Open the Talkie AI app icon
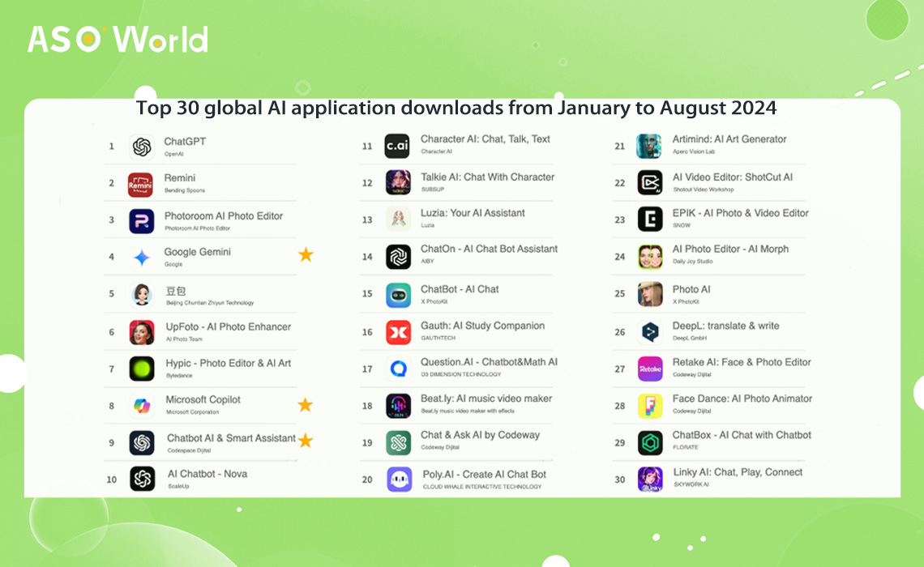This screenshot has height=567, width=924. [398, 182]
